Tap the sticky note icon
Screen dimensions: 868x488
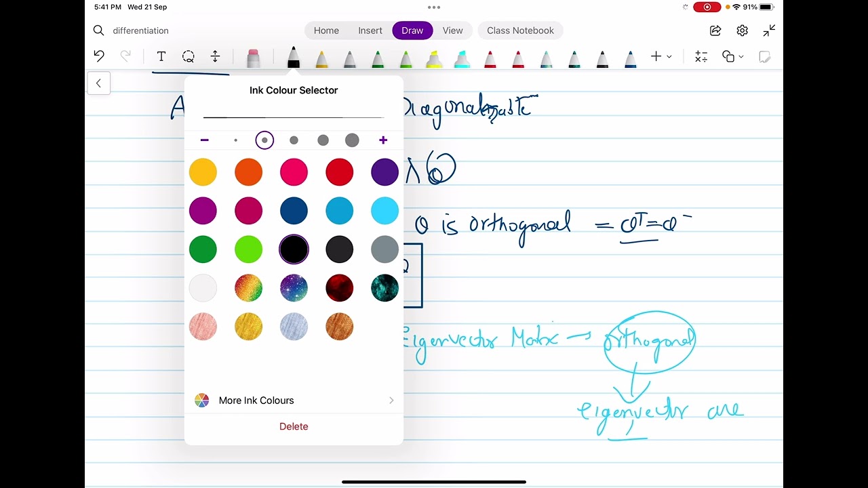tap(764, 56)
